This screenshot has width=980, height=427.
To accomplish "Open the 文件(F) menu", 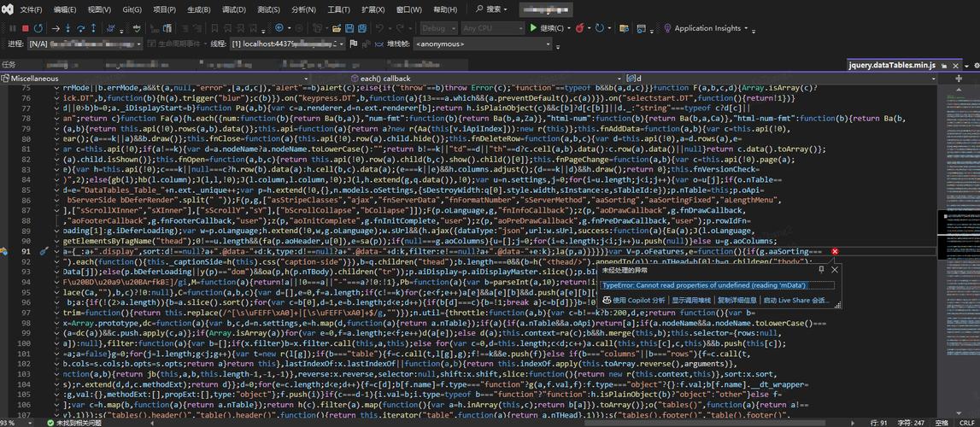I will coord(32,9).
